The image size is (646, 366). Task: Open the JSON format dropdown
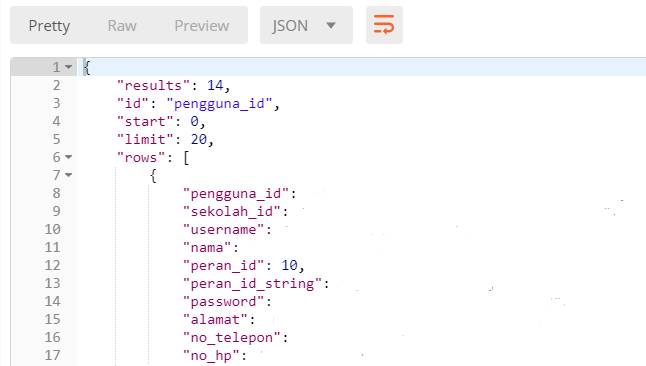(306, 25)
